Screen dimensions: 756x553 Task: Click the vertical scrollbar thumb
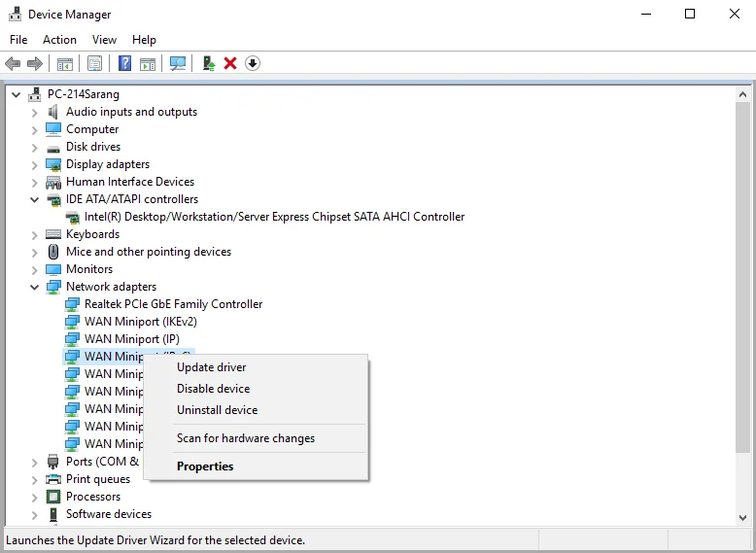pos(742,277)
